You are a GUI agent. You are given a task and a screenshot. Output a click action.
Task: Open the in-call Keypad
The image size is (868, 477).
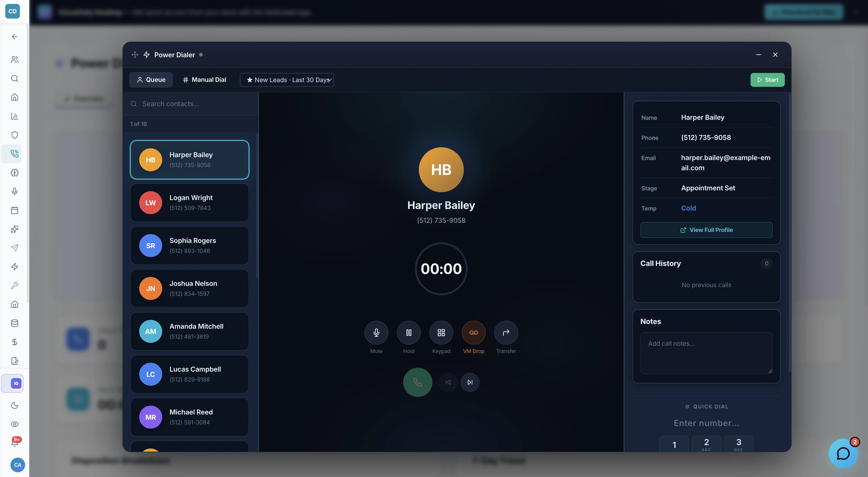(441, 333)
